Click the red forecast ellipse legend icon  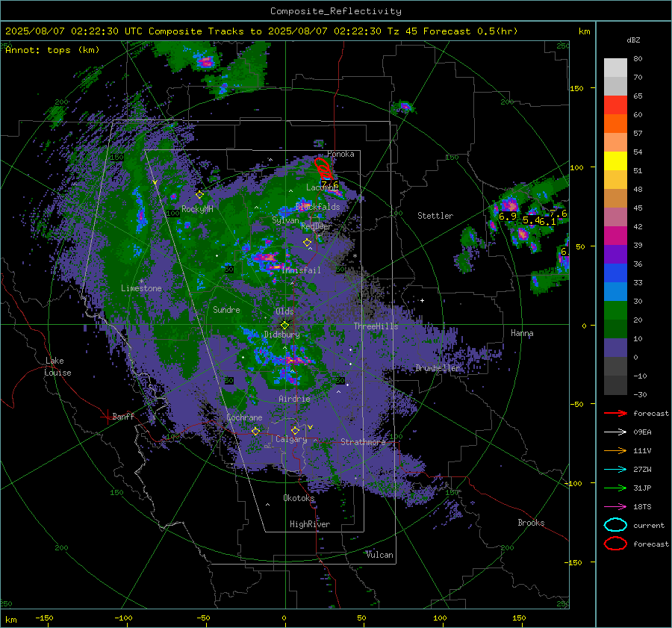[615, 544]
